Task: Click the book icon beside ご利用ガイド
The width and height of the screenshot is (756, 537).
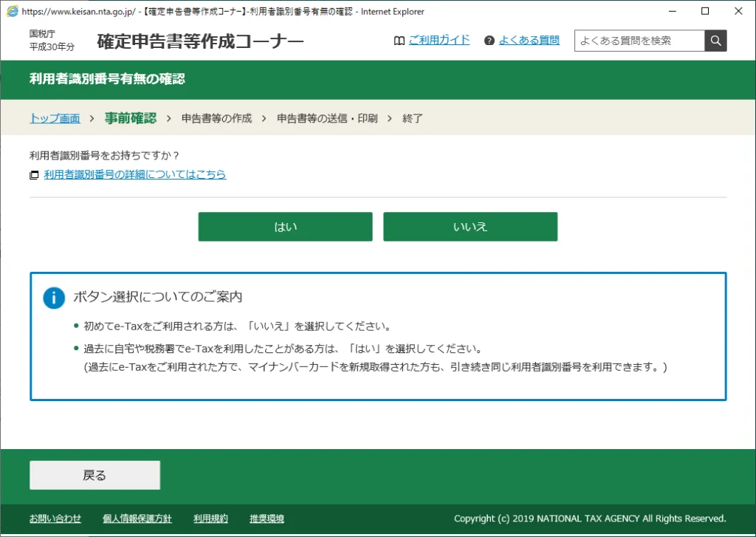Action: 399,41
